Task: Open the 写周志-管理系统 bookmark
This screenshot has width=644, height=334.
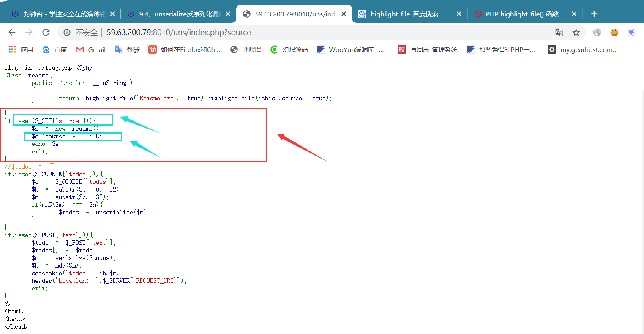Action: coord(428,49)
